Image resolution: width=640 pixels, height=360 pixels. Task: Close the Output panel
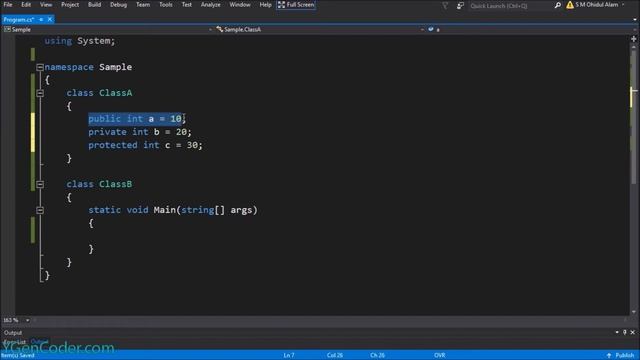point(633,332)
